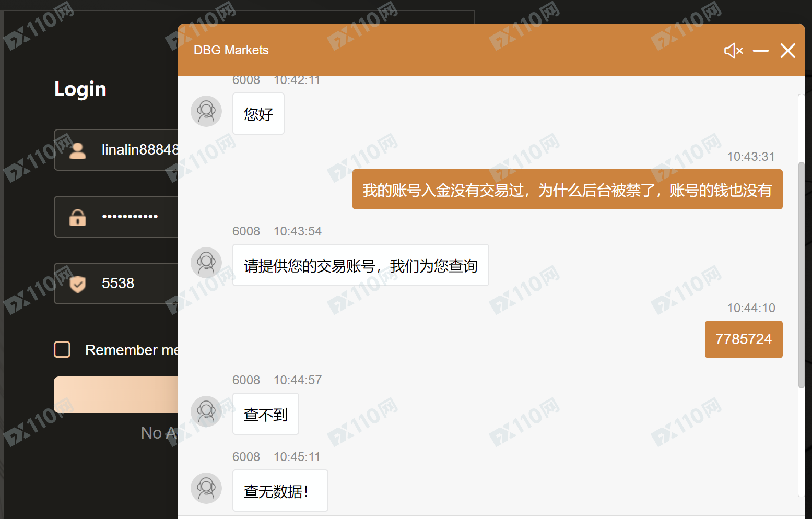Click the orange message starting 我的账号入金

coord(567,190)
